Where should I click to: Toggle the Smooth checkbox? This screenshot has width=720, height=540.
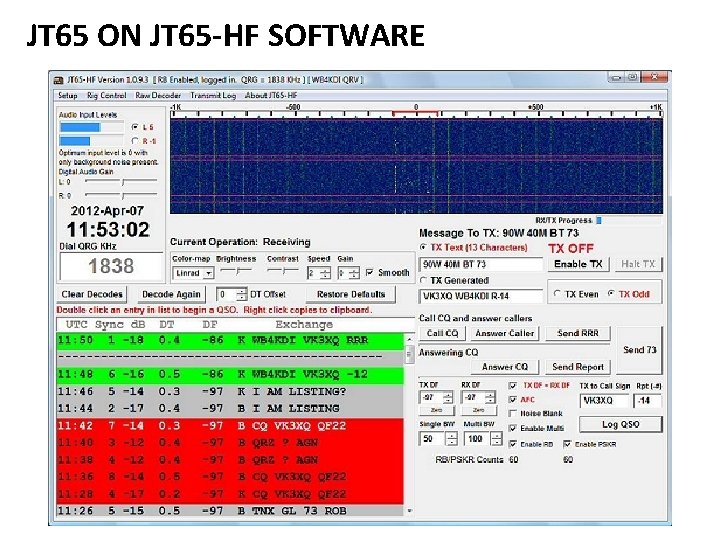(x=371, y=272)
